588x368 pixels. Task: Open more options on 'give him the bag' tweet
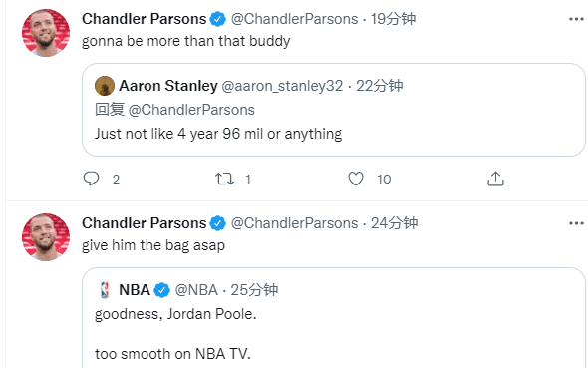tap(576, 223)
